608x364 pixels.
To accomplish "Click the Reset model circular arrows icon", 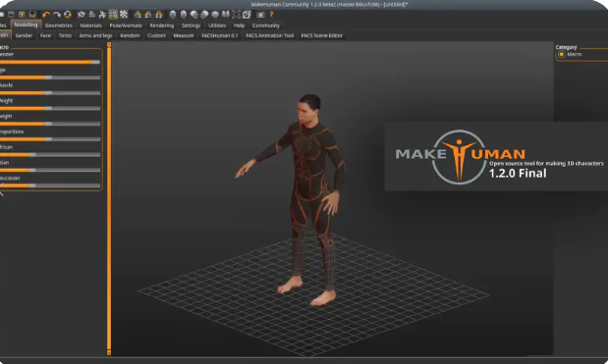I will [x=68, y=15].
